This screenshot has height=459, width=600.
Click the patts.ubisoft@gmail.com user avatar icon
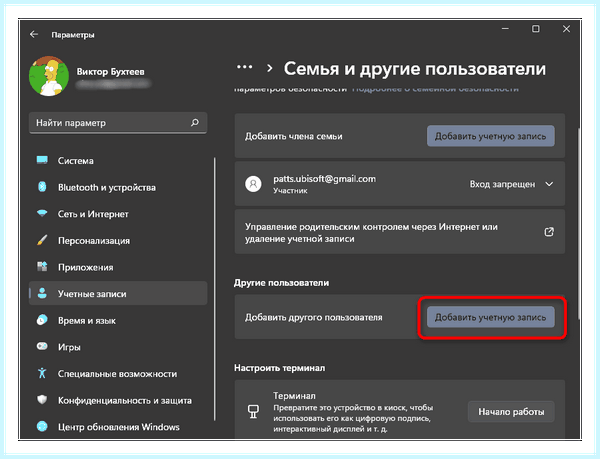tap(253, 184)
